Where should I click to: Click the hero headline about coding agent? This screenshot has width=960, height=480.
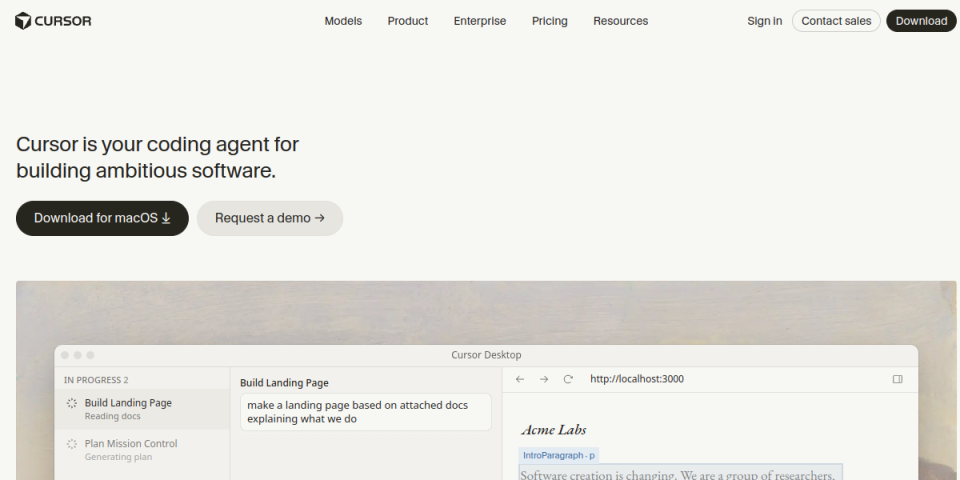coord(157,157)
